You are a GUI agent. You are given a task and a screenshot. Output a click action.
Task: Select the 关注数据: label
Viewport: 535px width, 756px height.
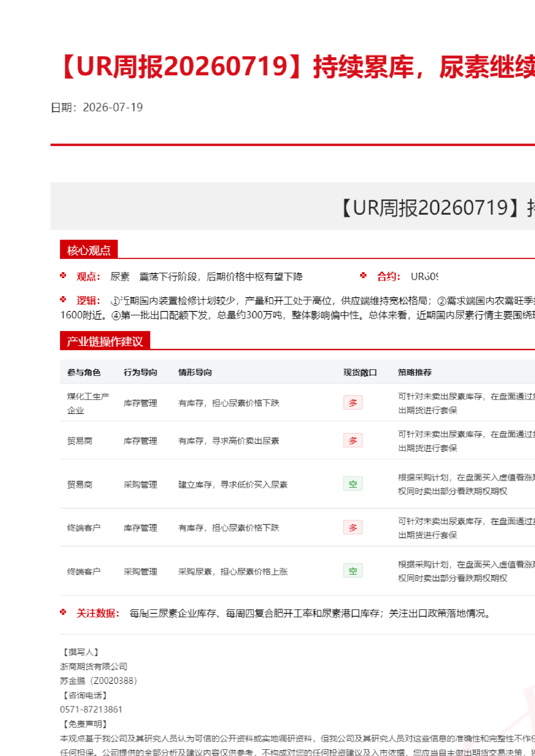98,613
